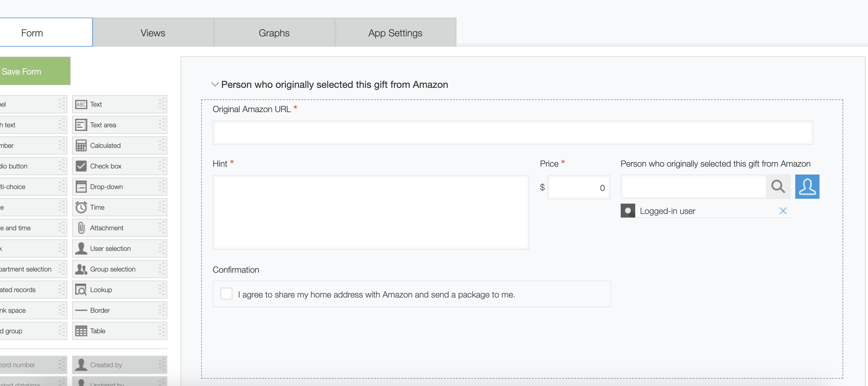Screen dimensions: 868x386
Task: Select the Calculated field calculator icon
Action: tap(81, 145)
